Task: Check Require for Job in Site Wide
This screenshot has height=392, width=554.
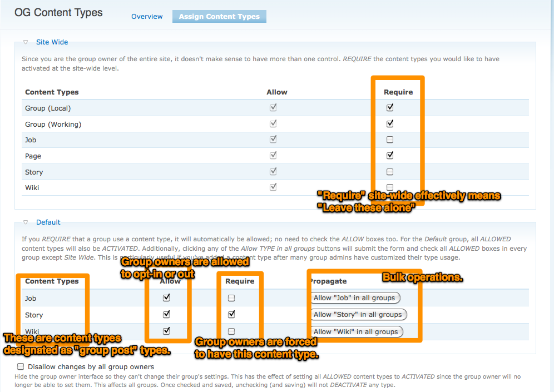Action: (x=390, y=140)
